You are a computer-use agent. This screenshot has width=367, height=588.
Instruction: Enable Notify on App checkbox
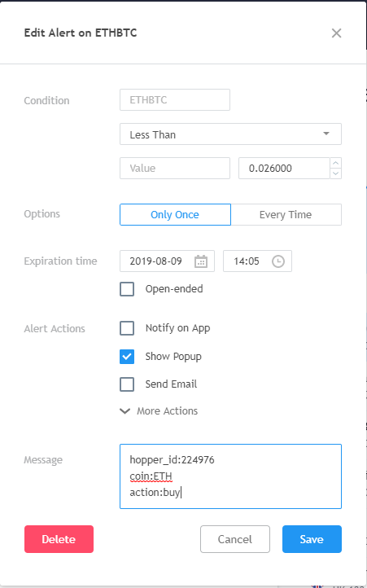click(x=127, y=328)
